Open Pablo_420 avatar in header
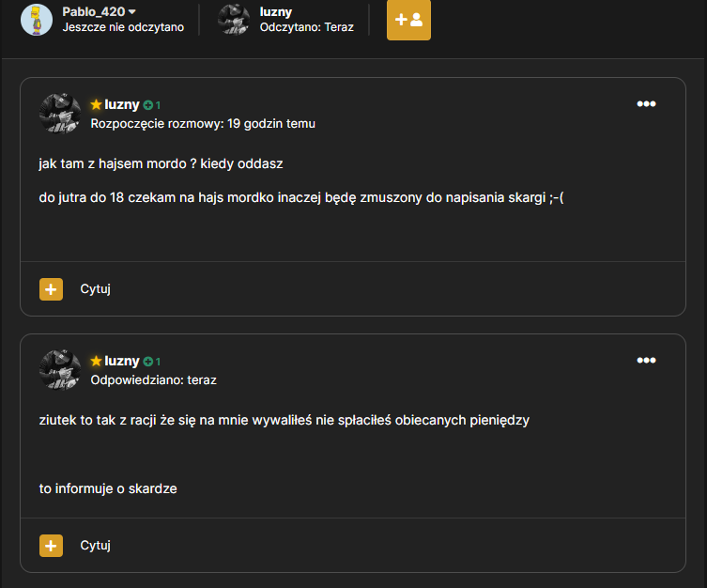The width and height of the screenshot is (707, 588). pyautogui.click(x=37, y=20)
